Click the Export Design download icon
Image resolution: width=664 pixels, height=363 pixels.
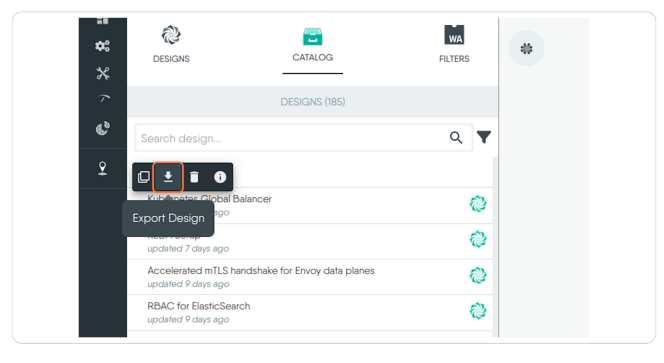[x=168, y=177]
